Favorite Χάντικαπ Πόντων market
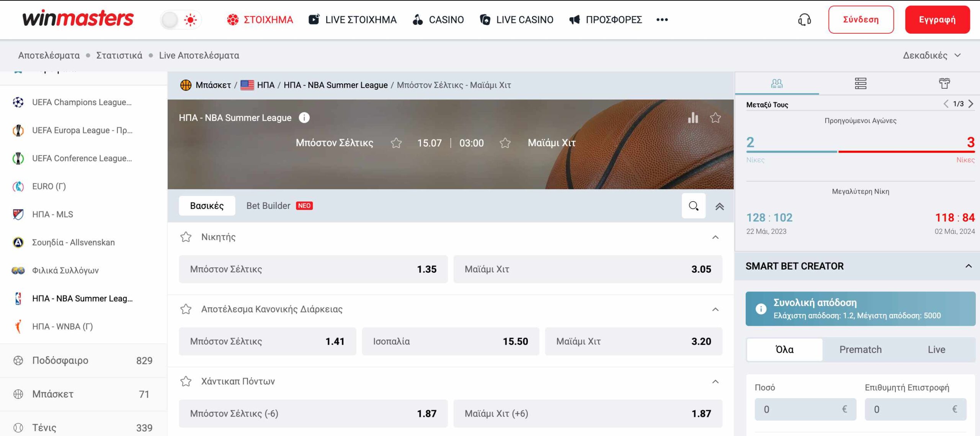 [x=186, y=381]
